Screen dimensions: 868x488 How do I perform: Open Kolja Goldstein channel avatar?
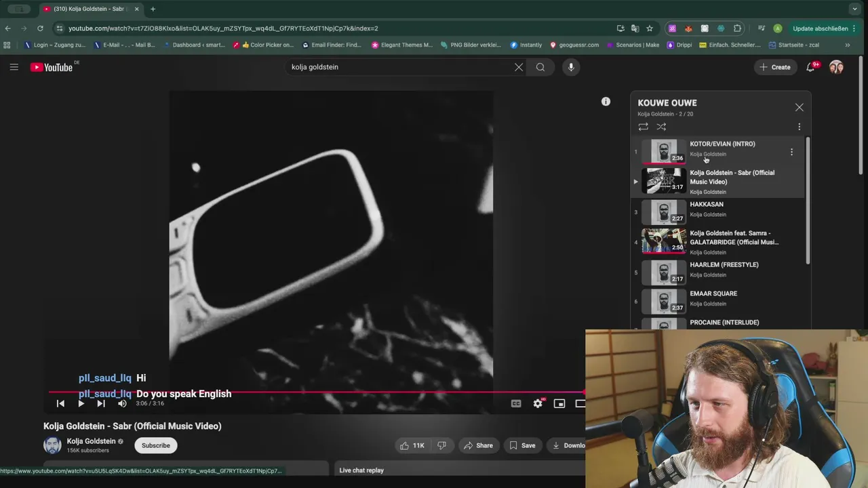click(x=52, y=445)
